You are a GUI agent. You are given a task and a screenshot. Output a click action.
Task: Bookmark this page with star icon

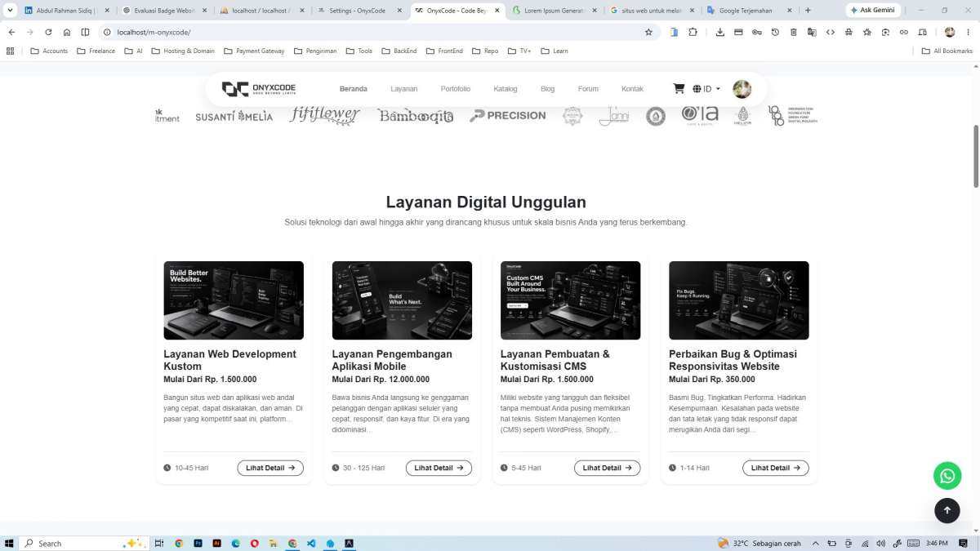(x=648, y=32)
